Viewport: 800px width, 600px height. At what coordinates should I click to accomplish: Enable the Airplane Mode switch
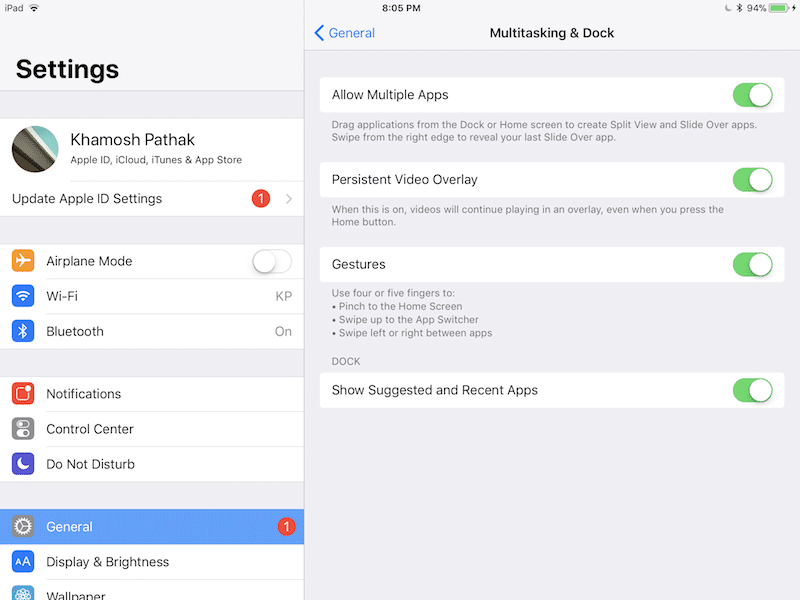tap(271, 261)
